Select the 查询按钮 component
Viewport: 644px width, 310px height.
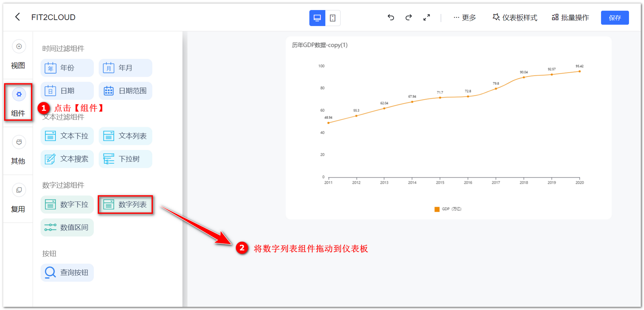tap(67, 273)
